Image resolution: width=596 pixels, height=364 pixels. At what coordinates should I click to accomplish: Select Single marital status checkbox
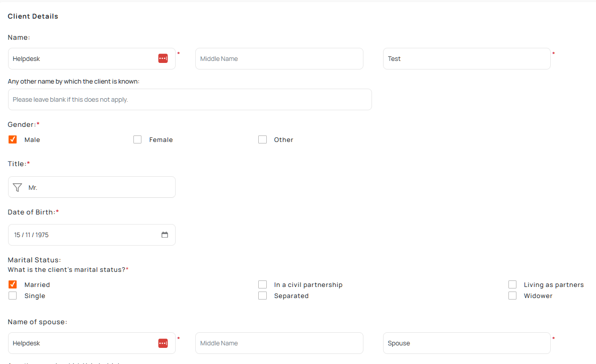13,296
